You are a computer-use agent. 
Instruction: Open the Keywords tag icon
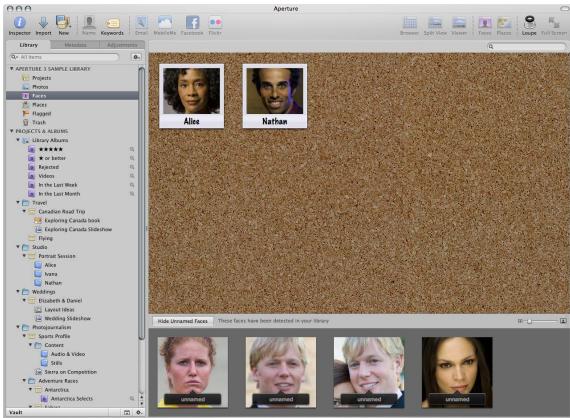112,23
